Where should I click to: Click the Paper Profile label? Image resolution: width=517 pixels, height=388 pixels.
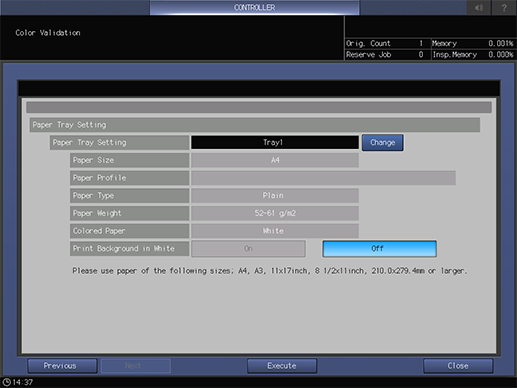coord(129,178)
